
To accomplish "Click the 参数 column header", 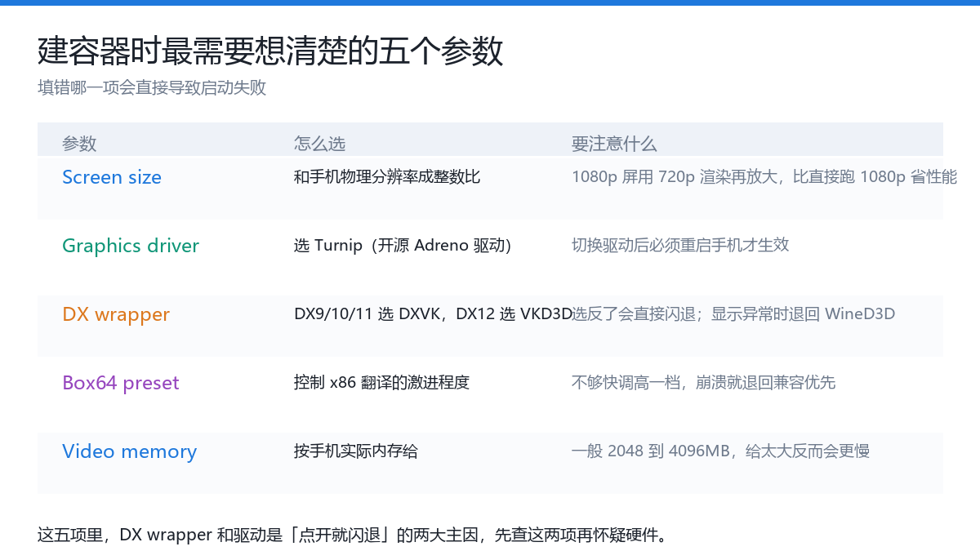I will (79, 144).
